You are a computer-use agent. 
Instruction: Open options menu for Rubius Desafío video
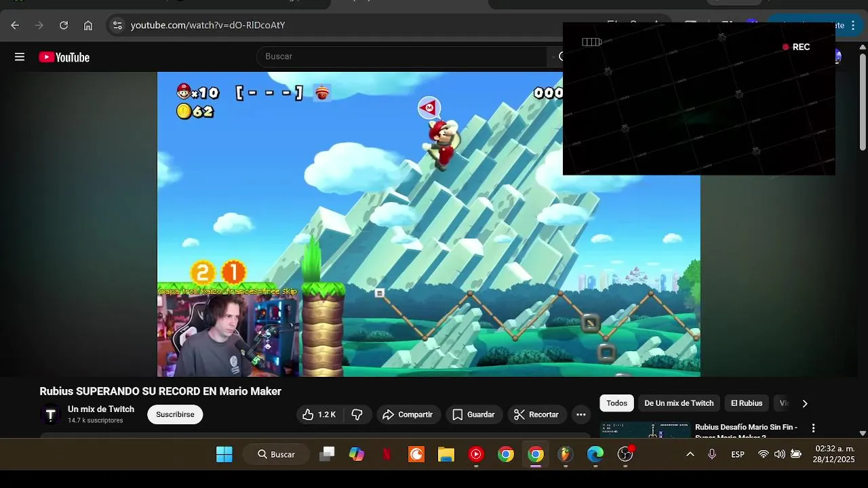click(813, 428)
